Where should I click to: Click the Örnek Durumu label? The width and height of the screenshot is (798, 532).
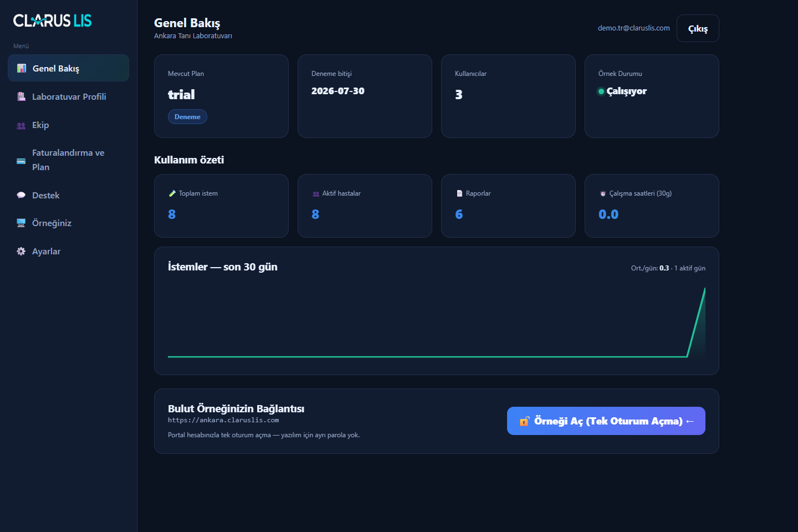pyautogui.click(x=620, y=74)
